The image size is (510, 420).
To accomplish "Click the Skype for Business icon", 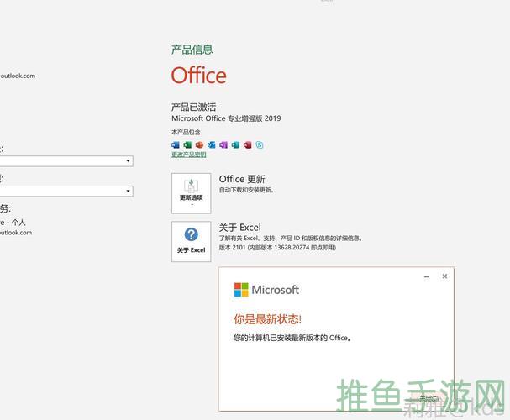I will coord(260,144).
